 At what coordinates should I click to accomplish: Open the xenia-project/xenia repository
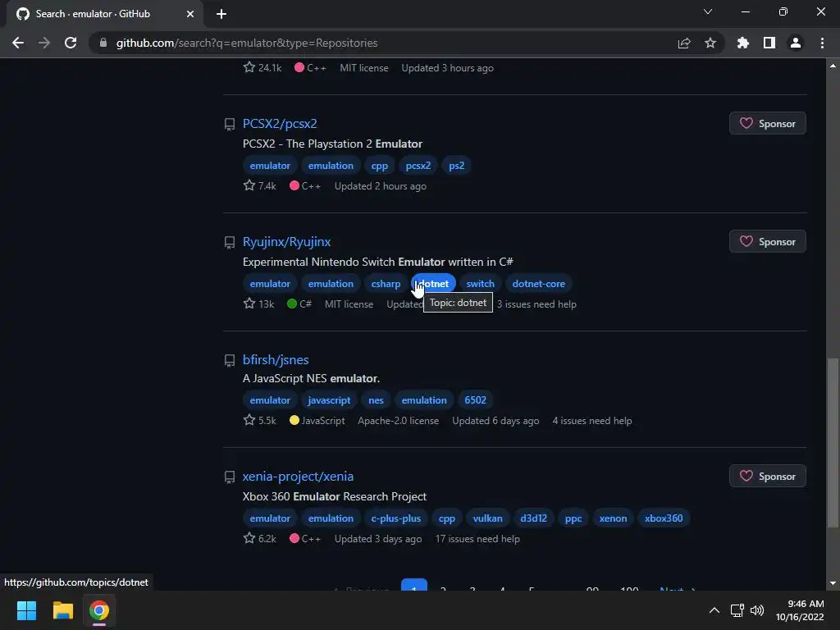[298, 477]
